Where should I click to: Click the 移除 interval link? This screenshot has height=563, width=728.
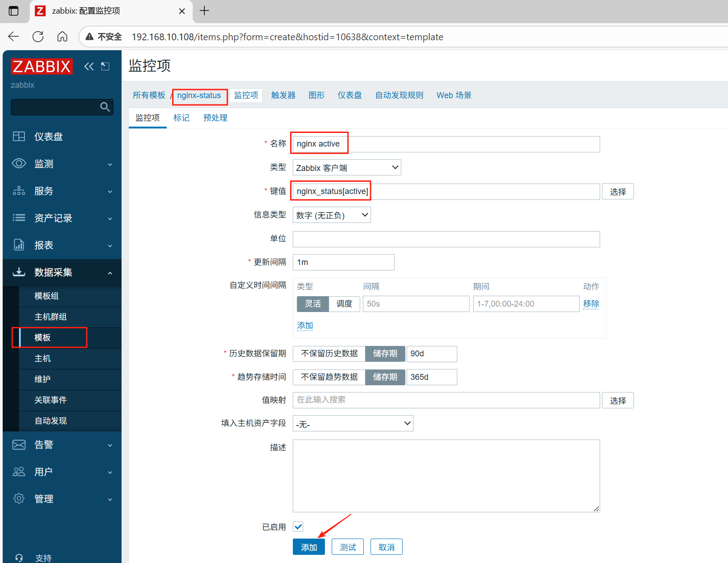(x=591, y=304)
